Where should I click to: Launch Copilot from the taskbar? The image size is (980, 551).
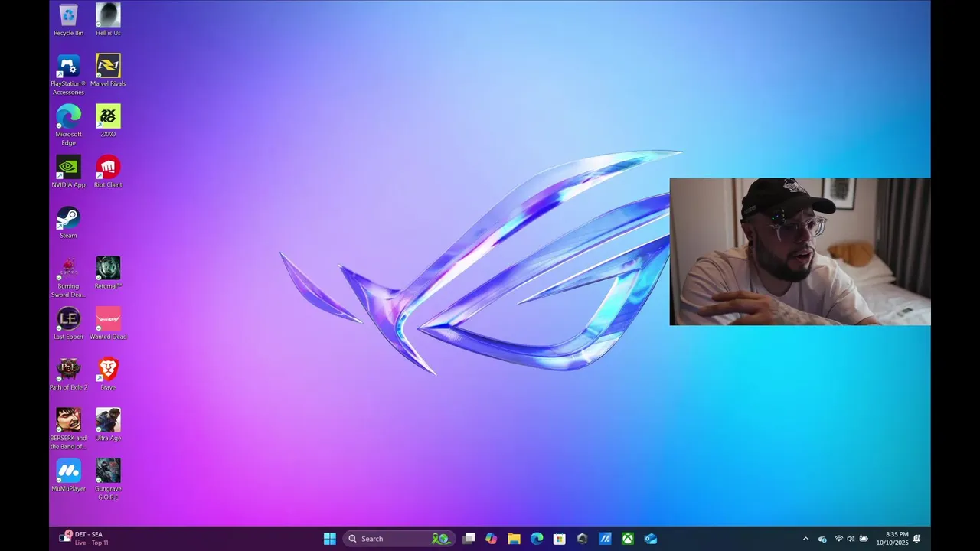492,539
